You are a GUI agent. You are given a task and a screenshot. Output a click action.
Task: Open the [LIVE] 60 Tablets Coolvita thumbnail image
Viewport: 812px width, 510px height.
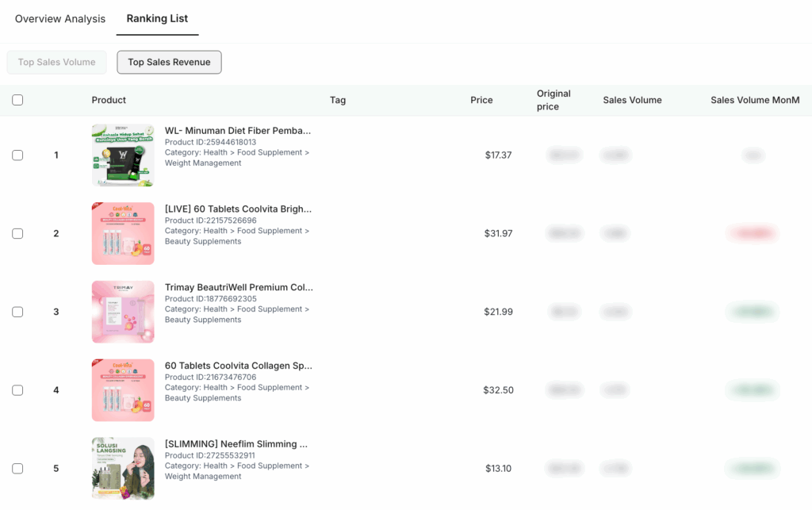point(123,233)
